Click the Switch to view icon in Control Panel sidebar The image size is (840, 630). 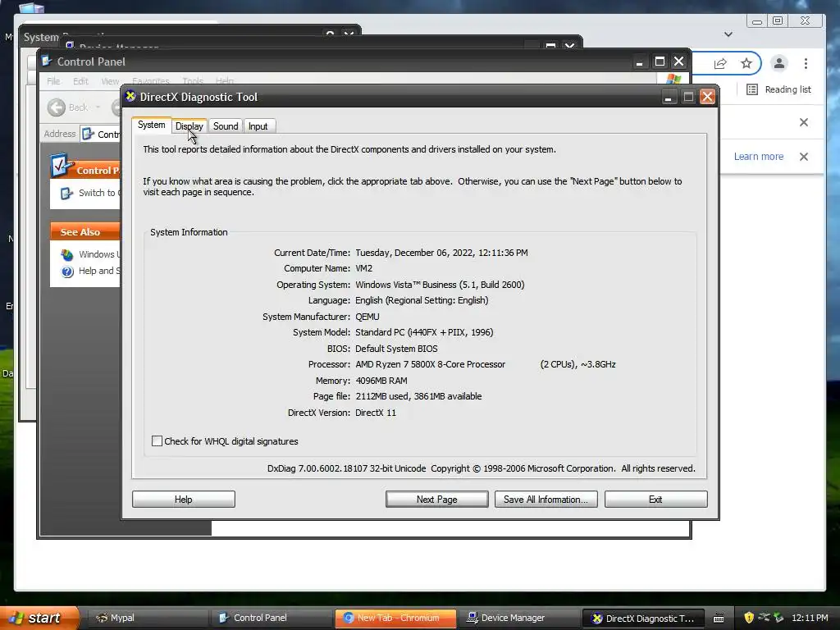point(66,194)
